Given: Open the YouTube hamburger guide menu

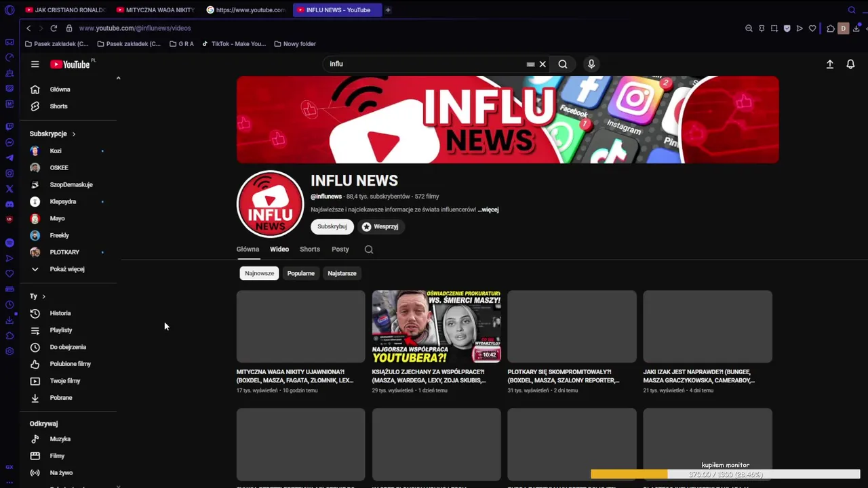Looking at the screenshot, I should tap(35, 64).
